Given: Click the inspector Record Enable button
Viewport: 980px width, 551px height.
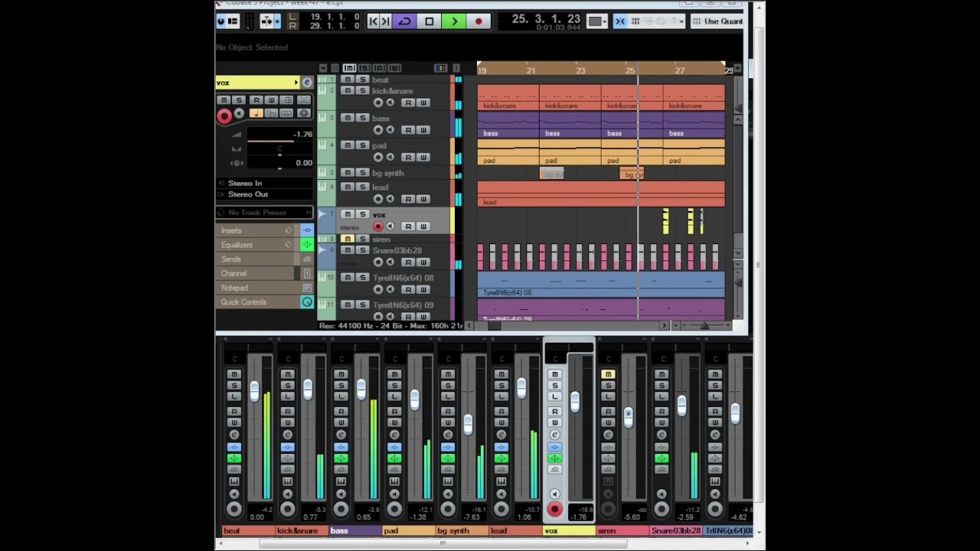Looking at the screenshot, I should (x=224, y=116).
